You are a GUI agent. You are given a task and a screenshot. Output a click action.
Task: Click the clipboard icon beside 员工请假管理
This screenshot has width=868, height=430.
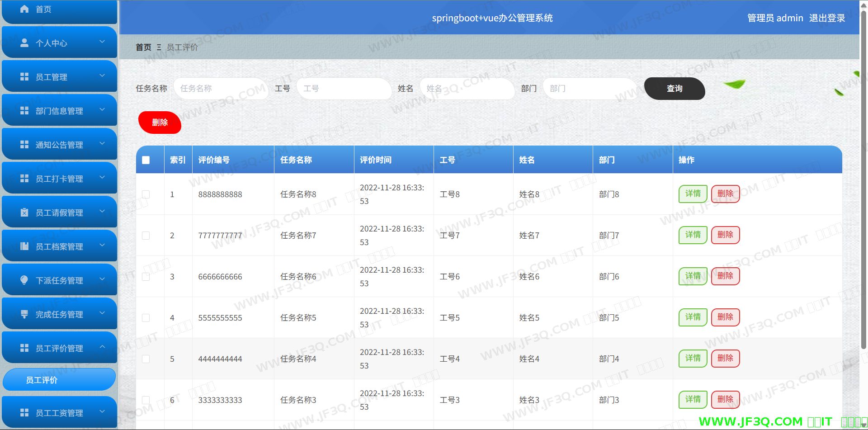pyautogui.click(x=24, y=213)
